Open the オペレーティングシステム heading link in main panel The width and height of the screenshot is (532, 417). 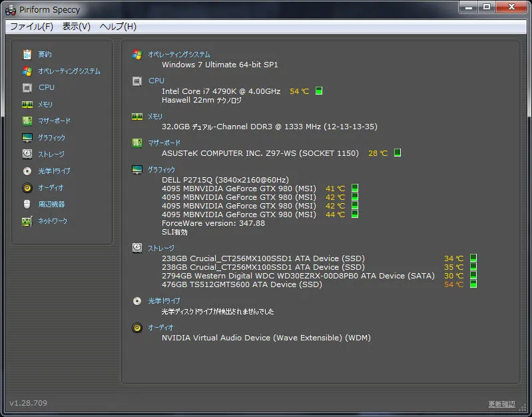(x=179, y=55)
